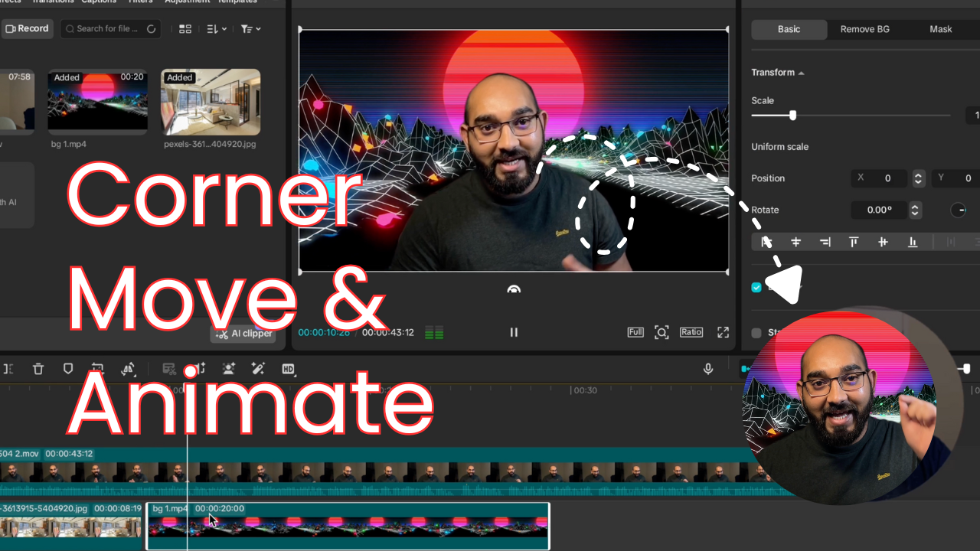Toggle Full mode under the preview
The height and width of the screenshot is (551, 980).
click(635, 332)
